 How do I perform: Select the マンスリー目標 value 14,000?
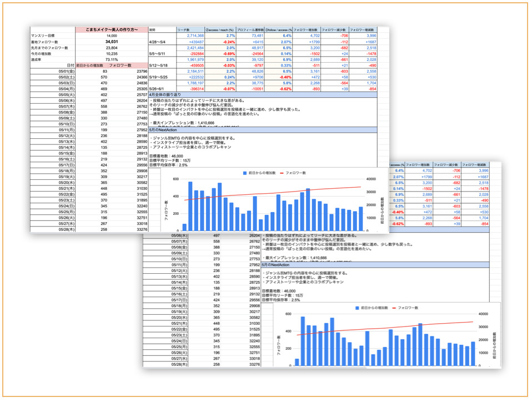(x=112, y=36)
